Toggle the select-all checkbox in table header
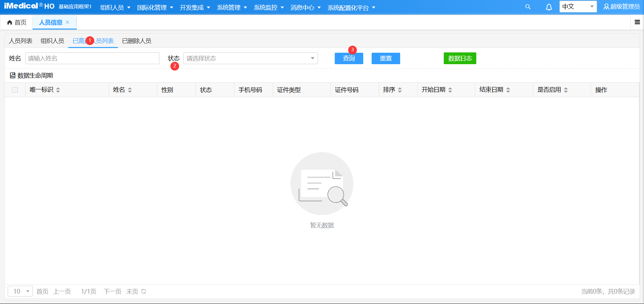 (x=15, y=90)
